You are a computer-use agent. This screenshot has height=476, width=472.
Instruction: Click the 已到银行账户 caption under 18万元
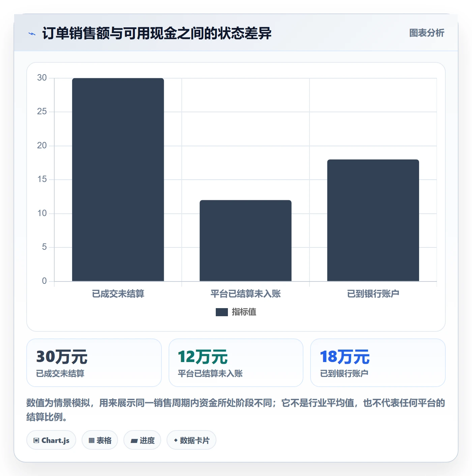pos(344,374)
